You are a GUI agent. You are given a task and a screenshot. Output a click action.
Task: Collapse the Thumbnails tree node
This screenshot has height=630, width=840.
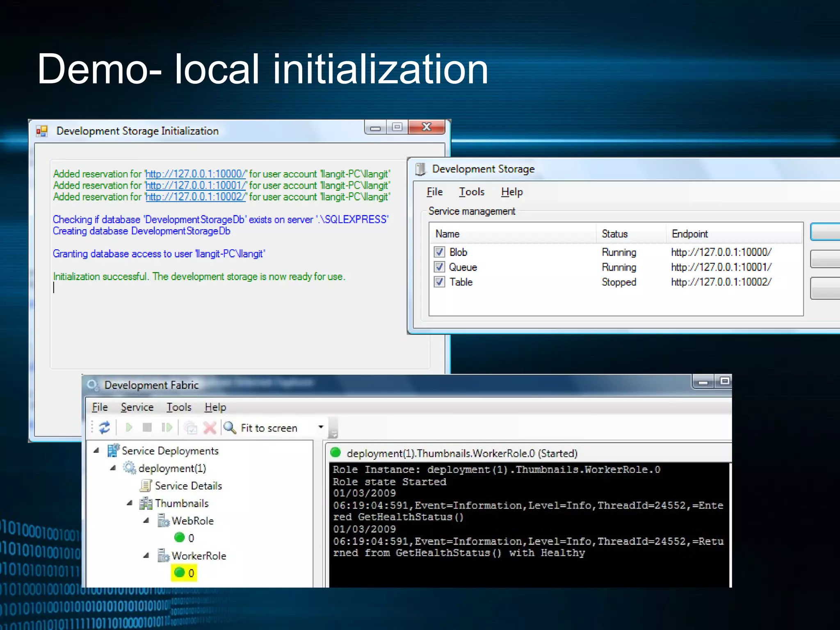coord(130,503)
